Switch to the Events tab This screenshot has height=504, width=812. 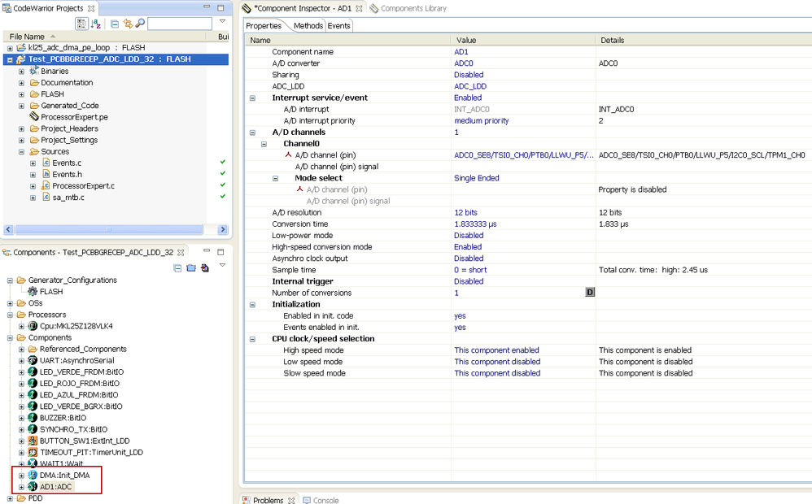(x=338, y=26)
